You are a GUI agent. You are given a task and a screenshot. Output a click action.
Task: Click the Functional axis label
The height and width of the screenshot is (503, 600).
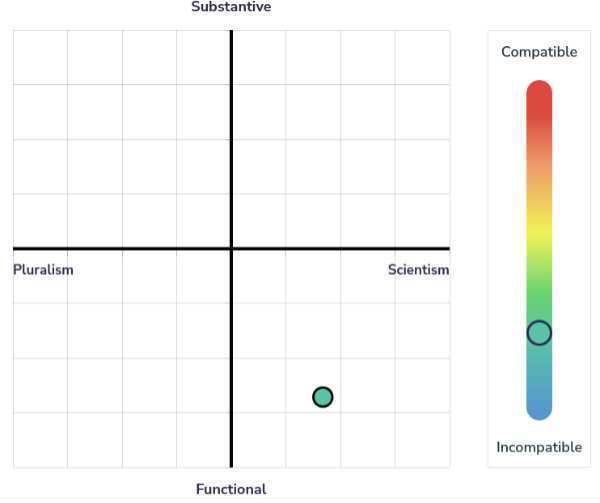click(231, 489)
